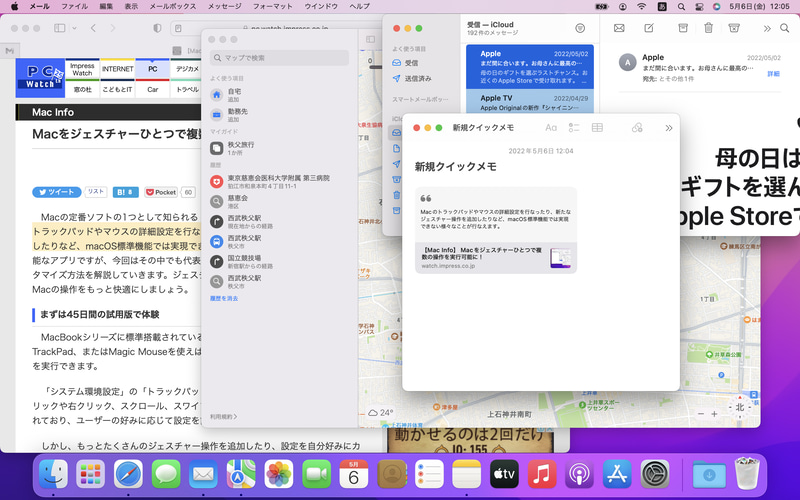Open the Trash in the Dock
Screen dimensions: 800x500
pyautogui.click(x=747, y=474)
